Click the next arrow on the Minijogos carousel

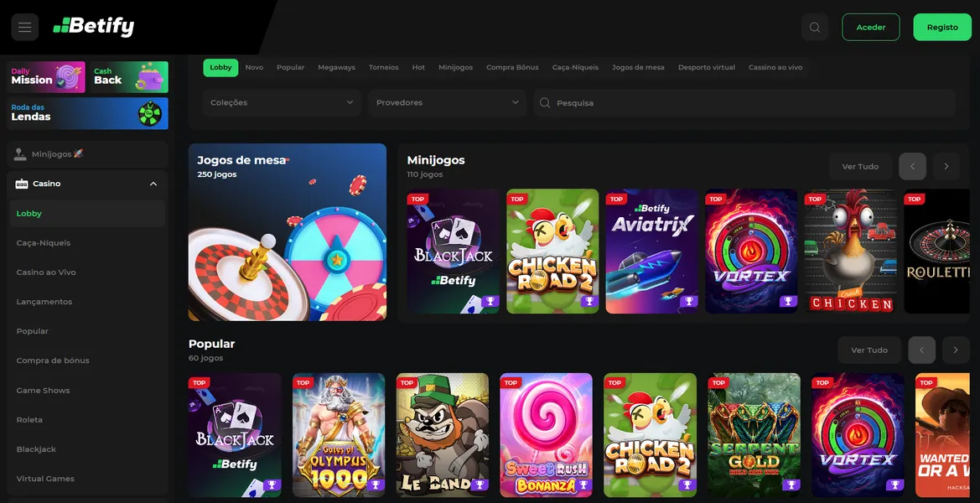click(946, 166)
